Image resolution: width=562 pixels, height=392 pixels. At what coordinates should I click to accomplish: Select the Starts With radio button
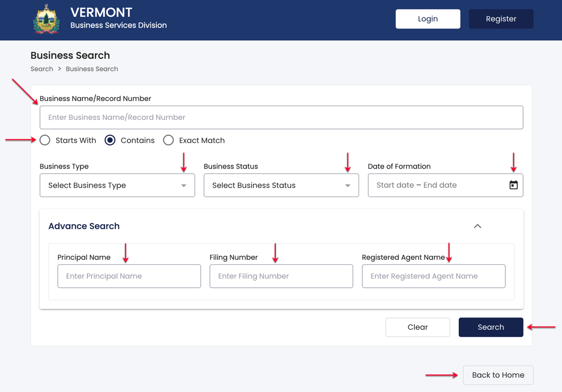(45, 140)
